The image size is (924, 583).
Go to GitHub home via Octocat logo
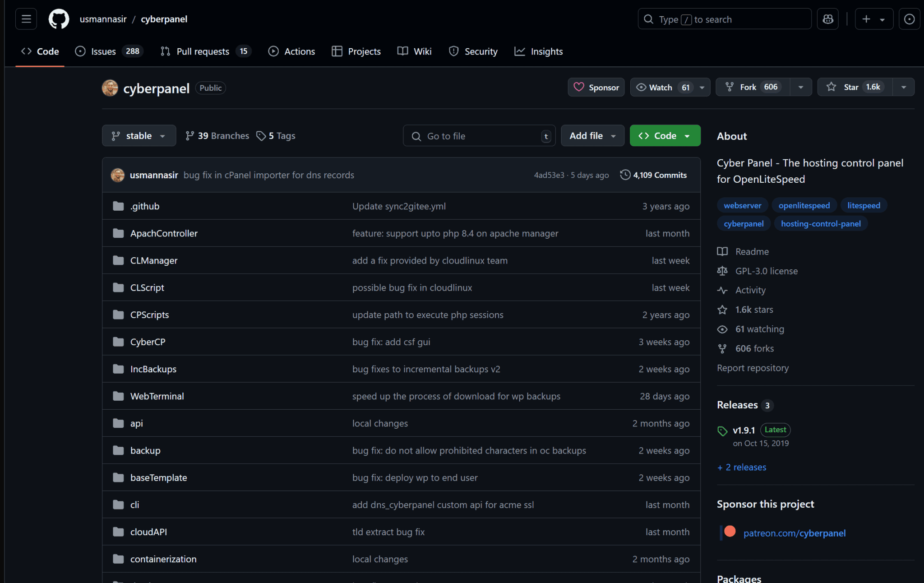59,19
